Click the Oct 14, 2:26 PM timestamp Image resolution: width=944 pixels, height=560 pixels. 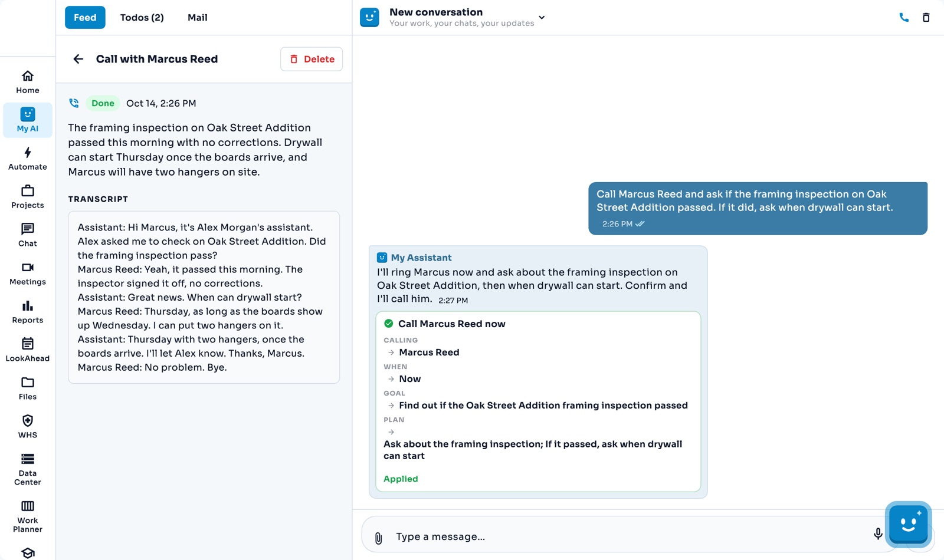tap(161, 103)
